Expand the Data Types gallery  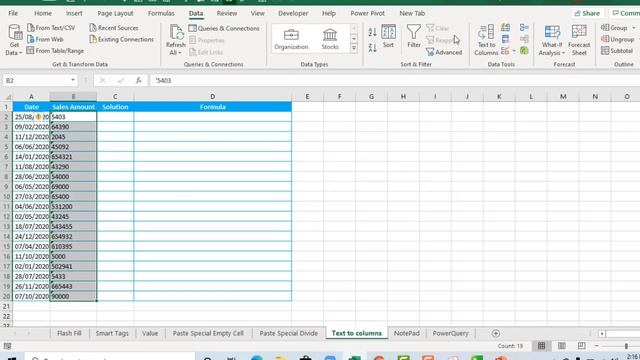354,49
